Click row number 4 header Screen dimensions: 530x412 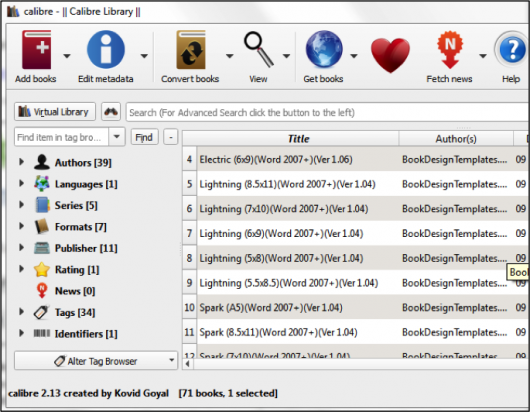190,159
